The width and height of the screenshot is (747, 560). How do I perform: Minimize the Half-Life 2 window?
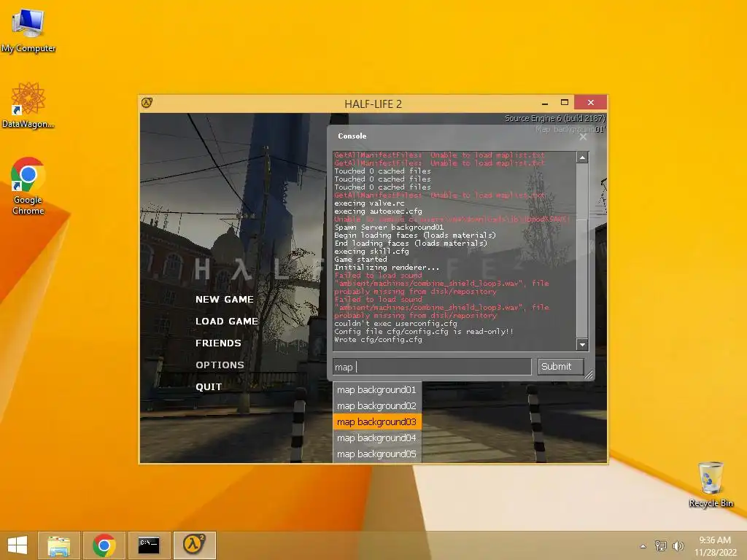point(545,103)
